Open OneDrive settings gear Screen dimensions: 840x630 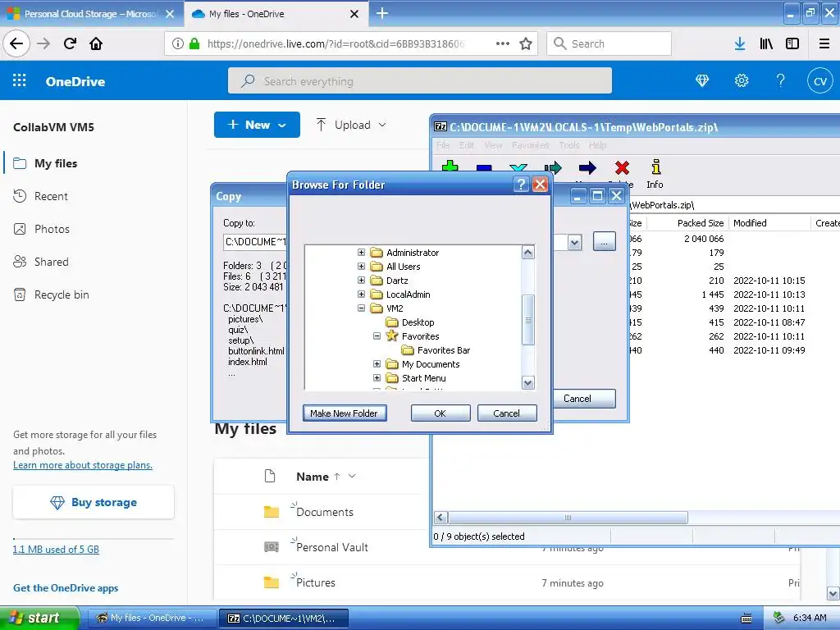742,81
